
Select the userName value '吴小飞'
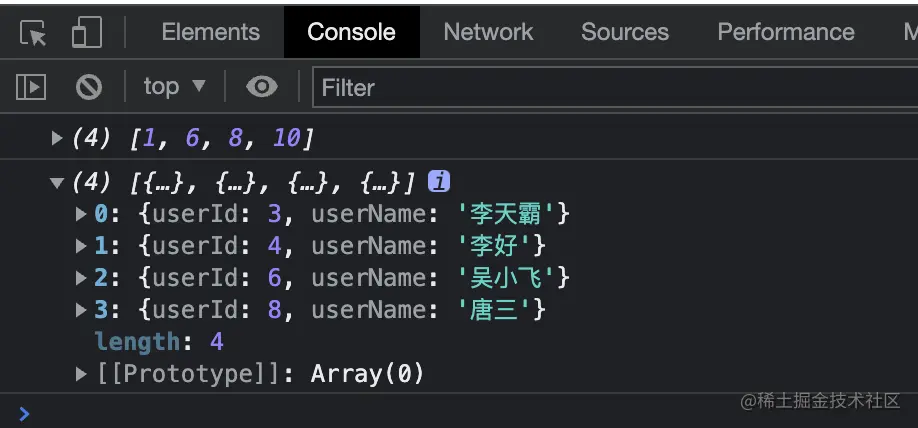506,278
